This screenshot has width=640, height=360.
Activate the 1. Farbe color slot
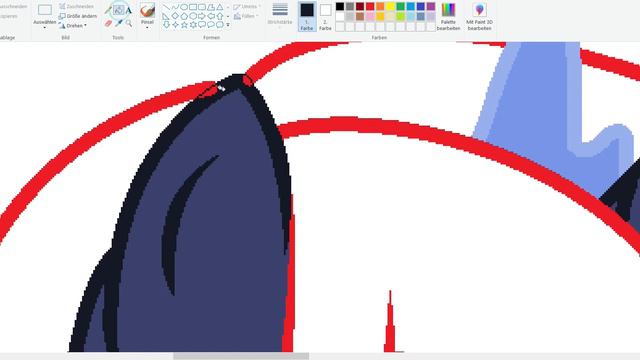[307, 16]
